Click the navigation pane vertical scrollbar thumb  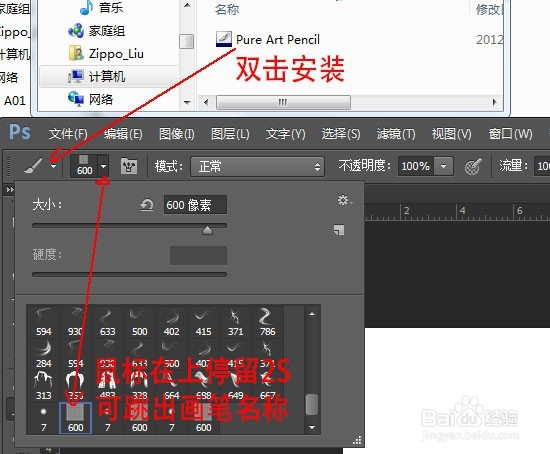[x=187, y=41]
